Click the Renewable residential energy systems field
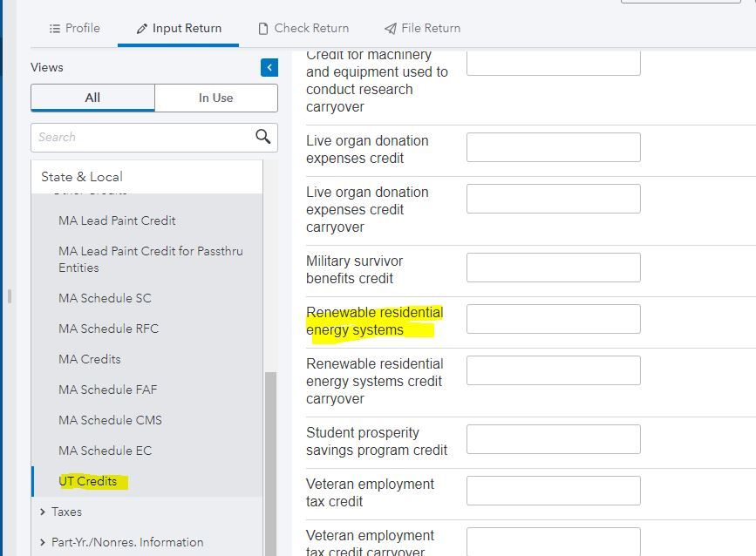Screen dimensions: 756x556 [553, 319]
